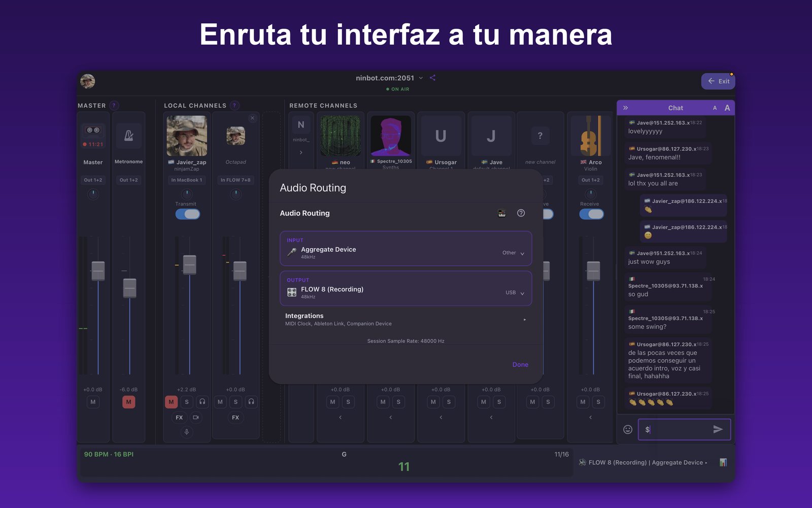Open In MacBook 1 input selector

pyautogui.click(x=187, y=180)
